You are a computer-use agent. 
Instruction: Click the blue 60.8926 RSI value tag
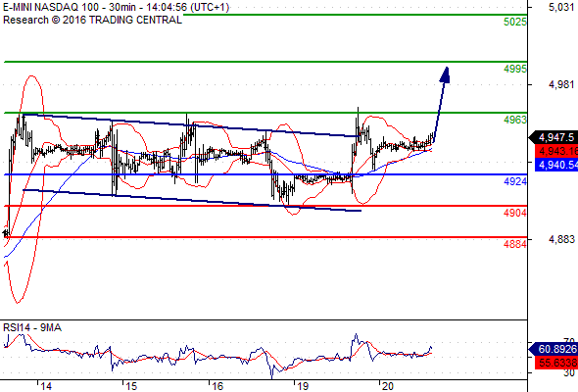[x=554, y=349]
